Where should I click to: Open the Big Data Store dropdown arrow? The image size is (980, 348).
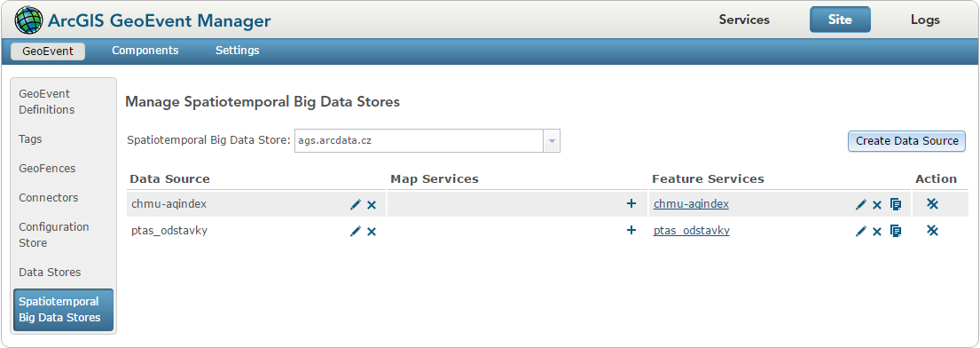click(552, 141)
